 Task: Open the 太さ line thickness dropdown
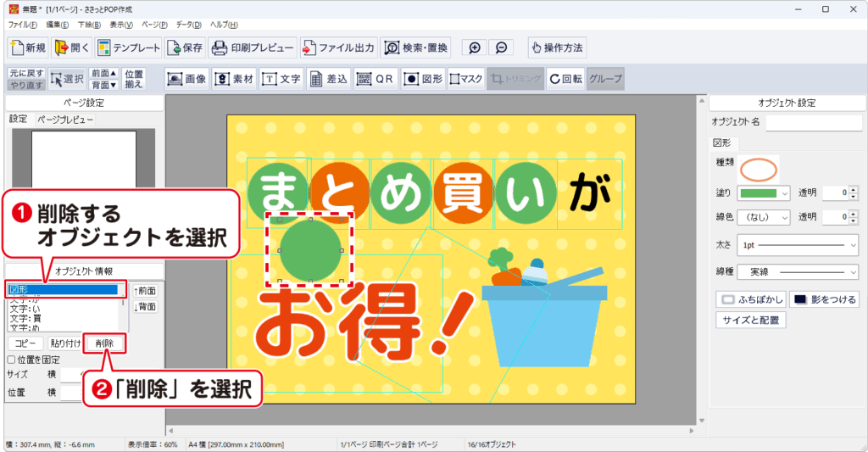pyautogui.click(x=798, y=244)
